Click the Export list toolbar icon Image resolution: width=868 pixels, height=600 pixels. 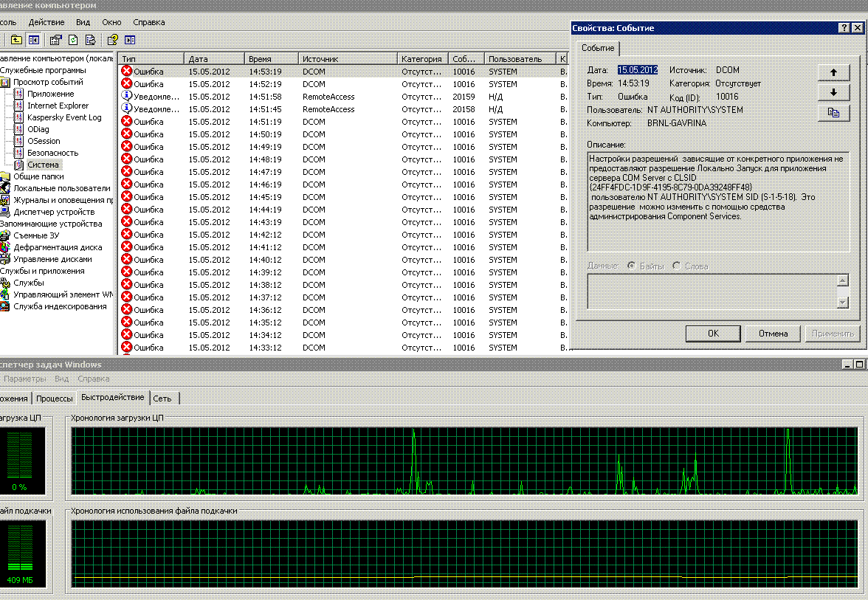(x=90, y=40)
